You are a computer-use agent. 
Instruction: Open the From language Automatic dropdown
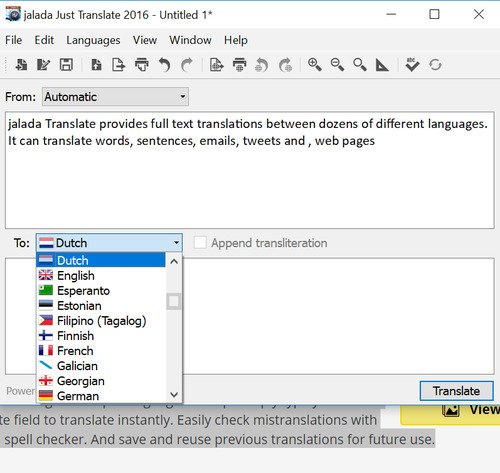115,97
